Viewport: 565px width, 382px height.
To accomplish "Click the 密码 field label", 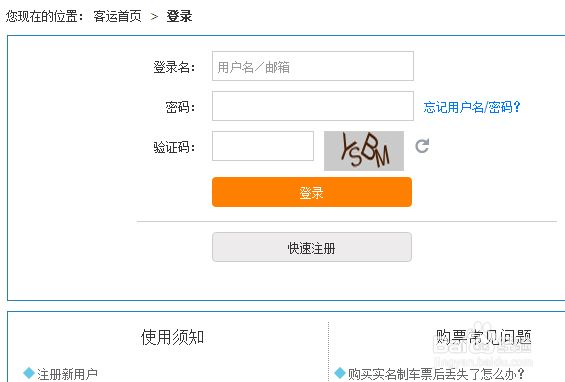I will [x=180, y=107].
